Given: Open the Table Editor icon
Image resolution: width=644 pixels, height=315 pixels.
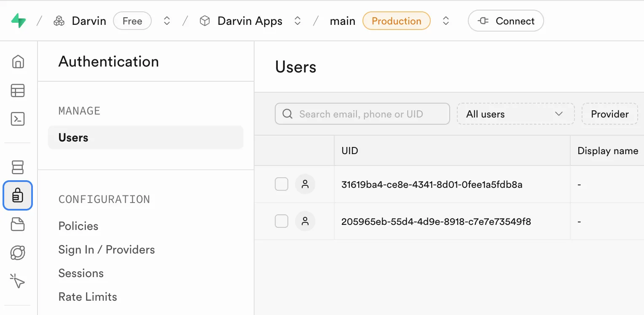Looking at the screenshot, I should [18, 91].
